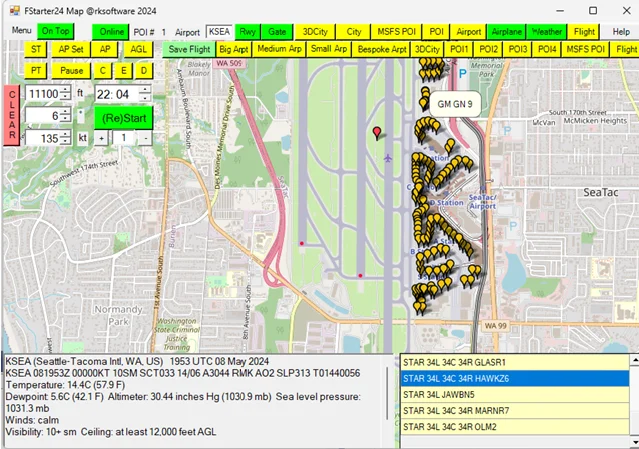Image resolution: width=639 pixels, height=449 pixels.
Task: Select STAR 34L 34C 34R OLM2
Action: (x=515, y=427)
